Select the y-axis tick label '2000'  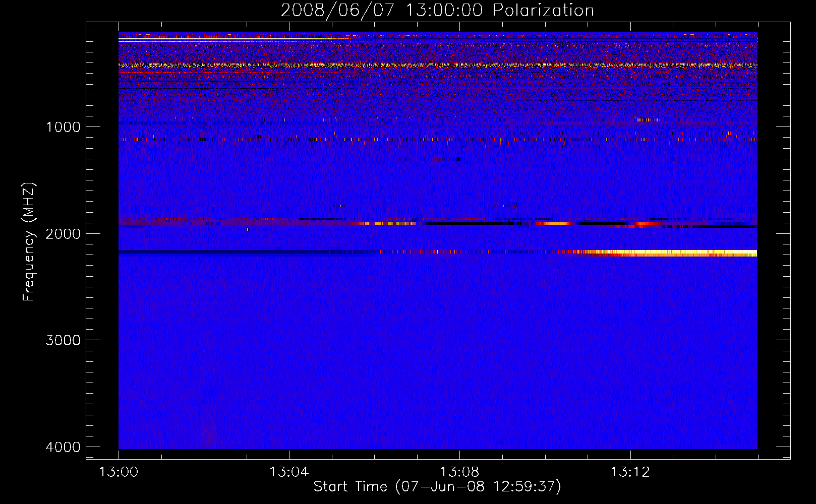(63, 233)
